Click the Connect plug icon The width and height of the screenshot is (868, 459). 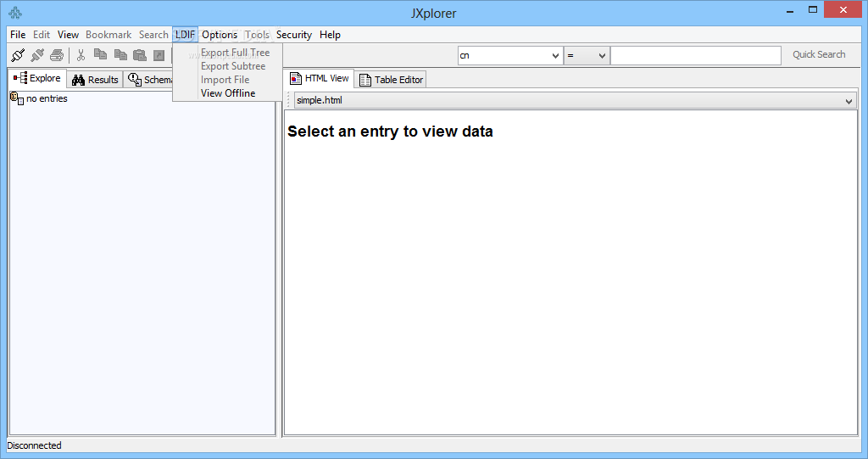[x=18, y=55]
